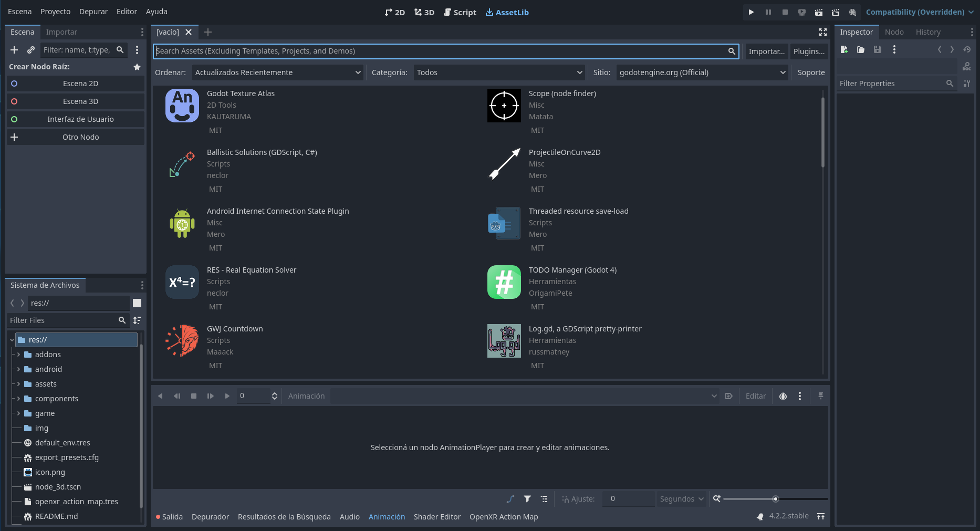Click the stop running project icon

[785, 12]
